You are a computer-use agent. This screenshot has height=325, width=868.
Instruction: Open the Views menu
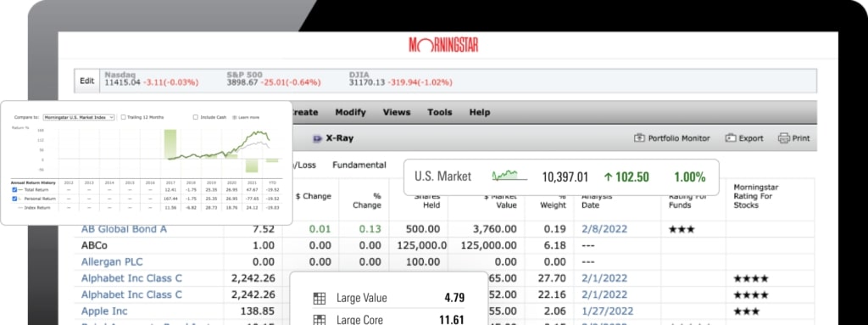[397, 112]
